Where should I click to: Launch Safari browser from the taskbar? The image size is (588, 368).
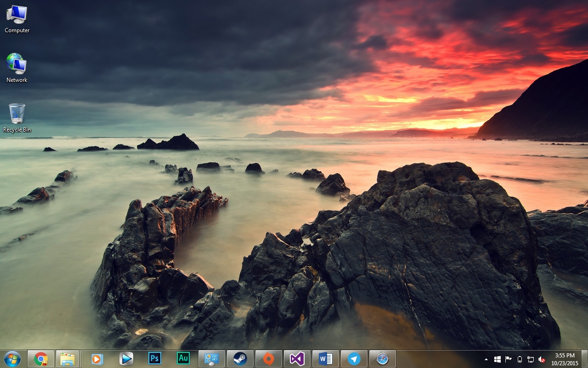383,359
